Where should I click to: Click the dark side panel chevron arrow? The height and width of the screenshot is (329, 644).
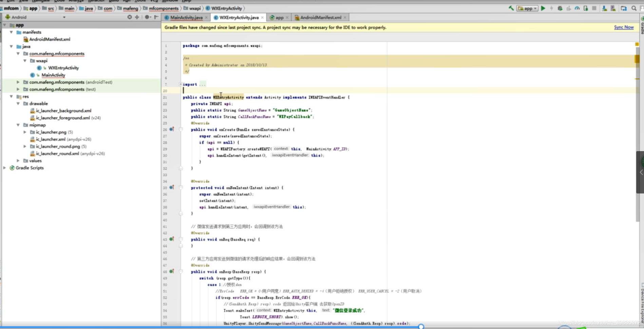coord(641,172)
